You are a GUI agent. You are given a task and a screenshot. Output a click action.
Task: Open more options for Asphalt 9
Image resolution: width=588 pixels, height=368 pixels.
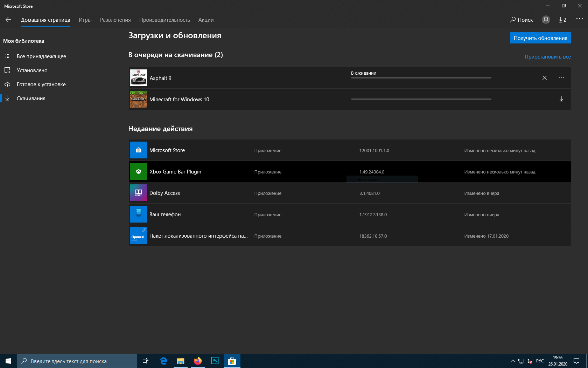(561, 78)
